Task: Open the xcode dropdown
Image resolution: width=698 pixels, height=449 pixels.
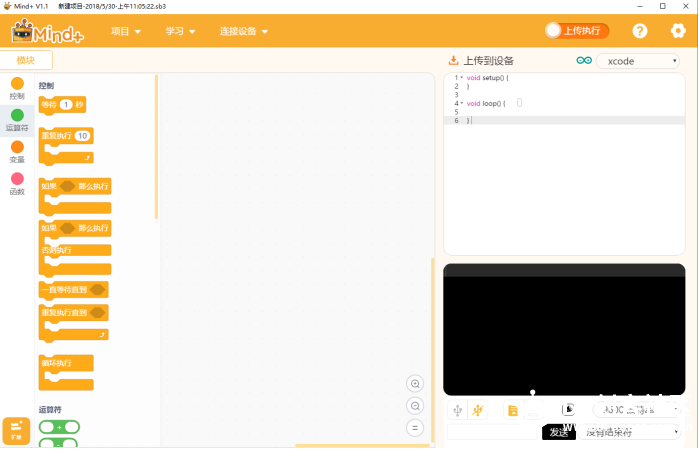Action: coord(637,61)
